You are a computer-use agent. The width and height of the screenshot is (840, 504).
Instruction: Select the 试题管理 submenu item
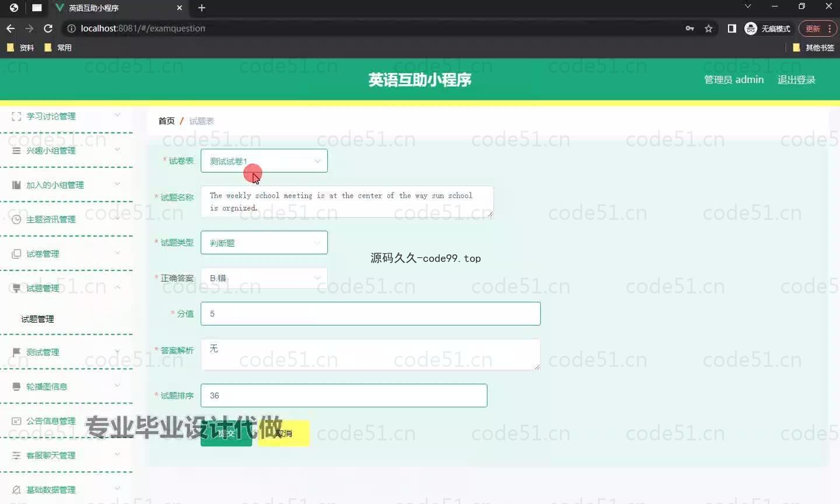pyautogui.click(x=38, y=319)
